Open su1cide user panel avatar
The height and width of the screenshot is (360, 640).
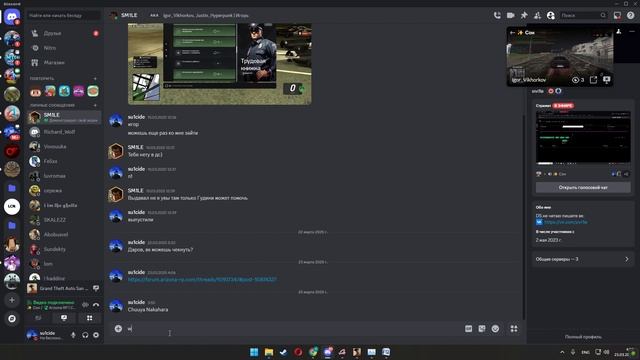click(x=32, y=335)
